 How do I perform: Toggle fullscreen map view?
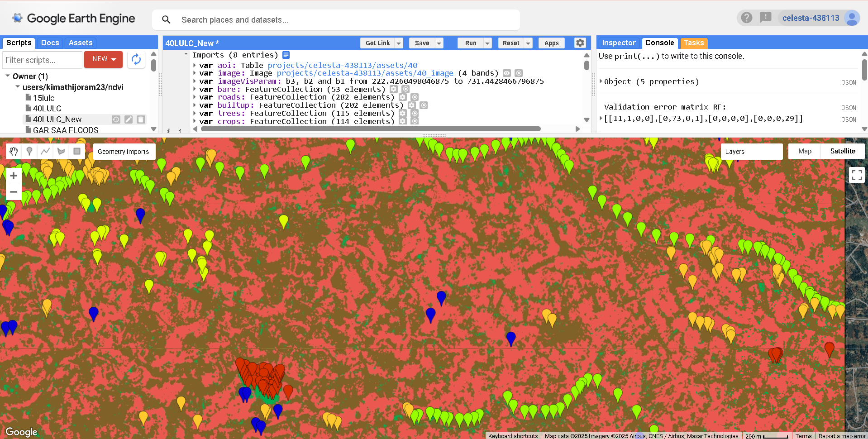pyautogui.click(x=857, y=175)
